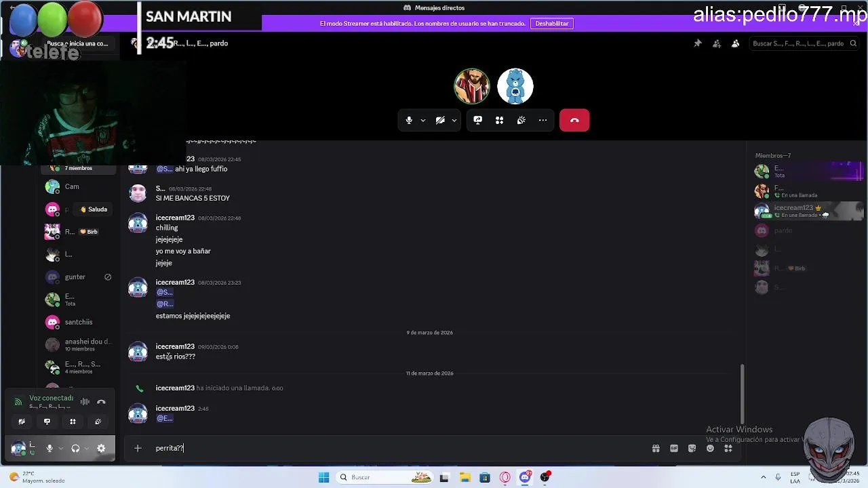This screenshot has height=488, width=868.
Task: Click the @R... mention in 23:23 message
Action: point(165,304)
